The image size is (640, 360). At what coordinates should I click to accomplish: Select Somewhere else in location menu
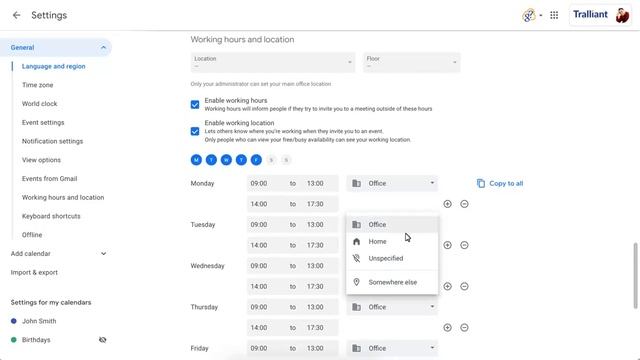tap(392, 282)
